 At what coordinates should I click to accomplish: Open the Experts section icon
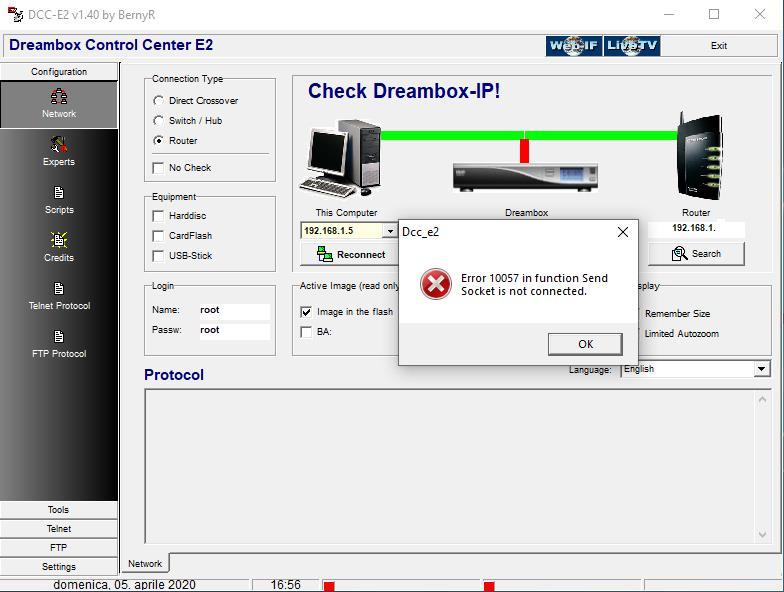pyautogui.click(x=58, y=145)
